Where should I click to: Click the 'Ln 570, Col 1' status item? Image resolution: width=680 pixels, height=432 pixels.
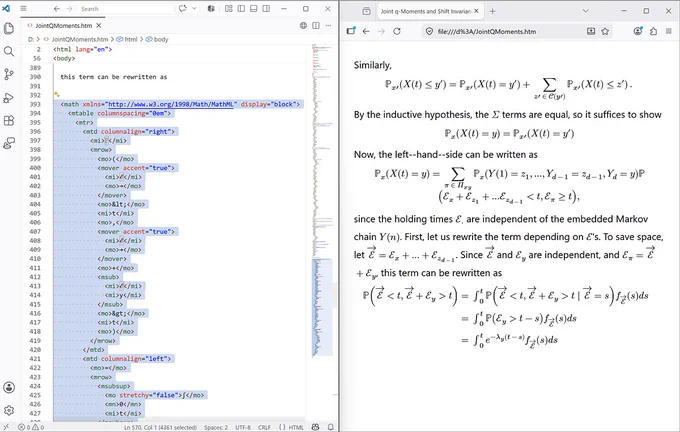[160, 427]
